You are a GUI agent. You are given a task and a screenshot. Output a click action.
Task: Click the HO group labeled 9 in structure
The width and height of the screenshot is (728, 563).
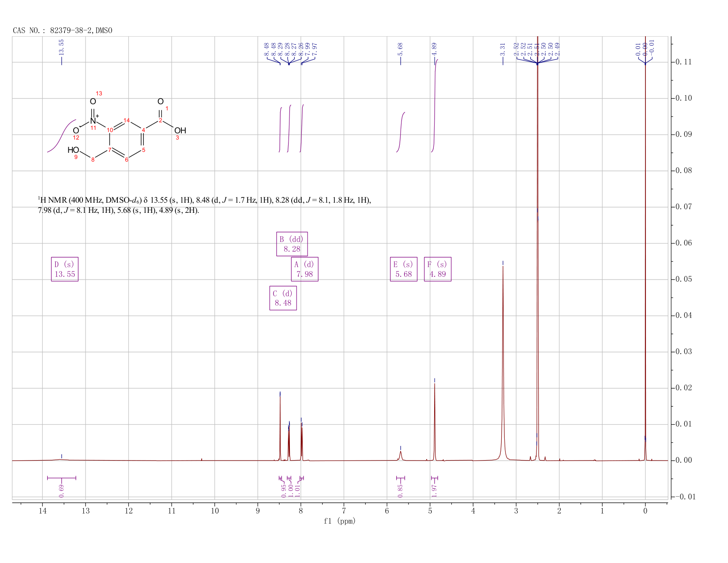(73, 150)
